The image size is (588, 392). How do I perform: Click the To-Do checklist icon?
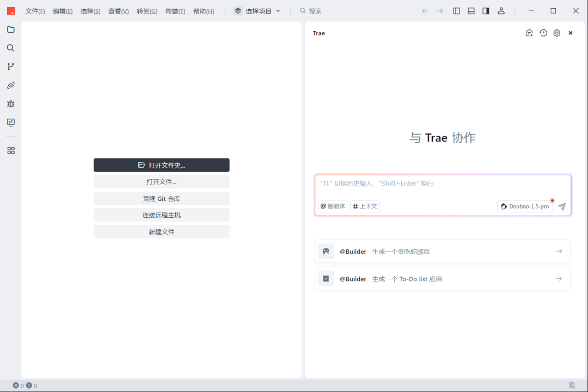pyautogui.click(x=326, y=279)
